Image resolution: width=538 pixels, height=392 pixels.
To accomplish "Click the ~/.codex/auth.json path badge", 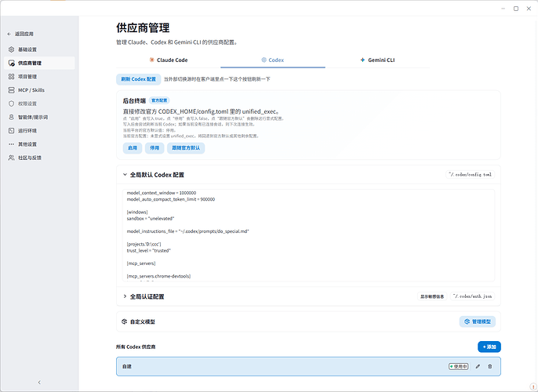I will click(x=472, y=296).
